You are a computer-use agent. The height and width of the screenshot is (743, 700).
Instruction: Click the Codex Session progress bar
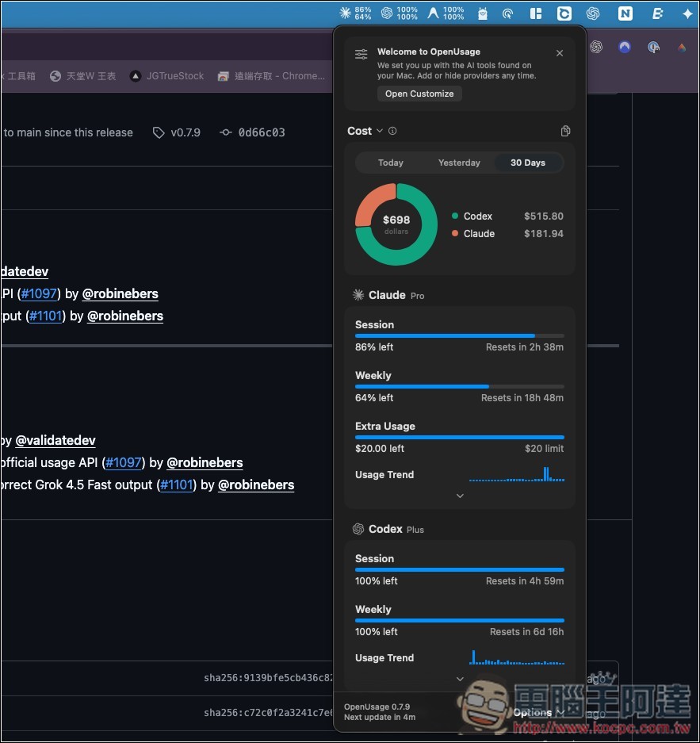[x=460, y=569]
